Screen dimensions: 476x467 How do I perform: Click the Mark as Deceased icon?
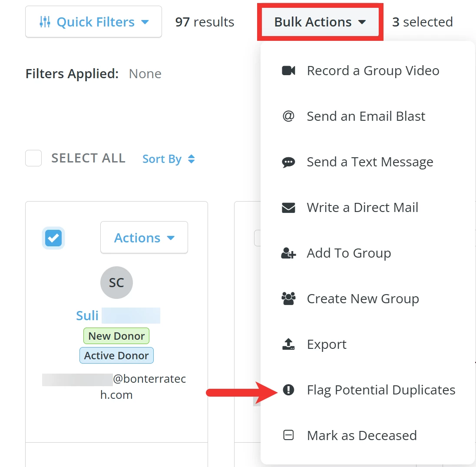coord(288,435)
